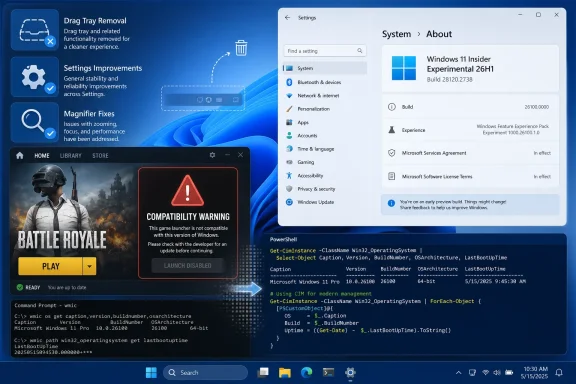
Task: Select System in Settings sidebar
Action: (325, 68)
